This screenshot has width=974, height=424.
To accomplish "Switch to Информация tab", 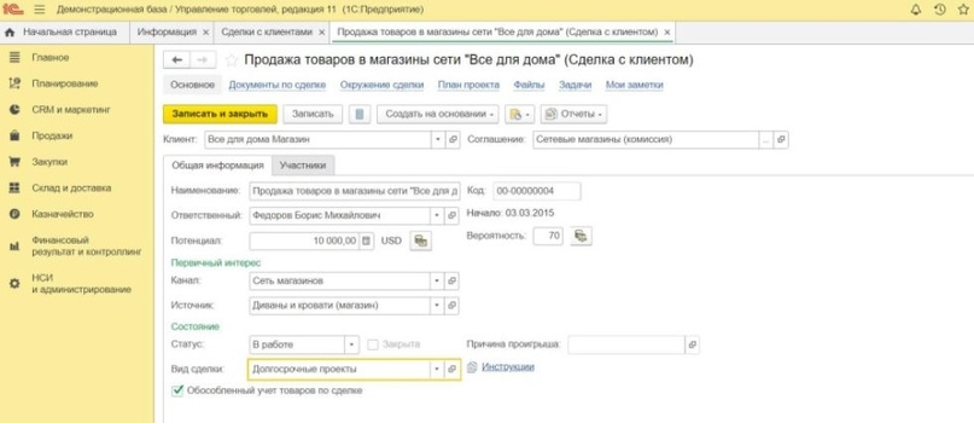I will pos(166,32).
